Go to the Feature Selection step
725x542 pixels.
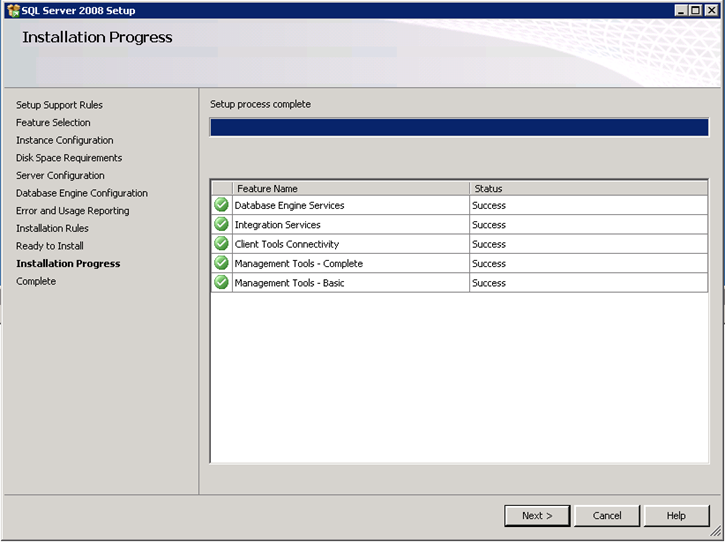[53, 123]
